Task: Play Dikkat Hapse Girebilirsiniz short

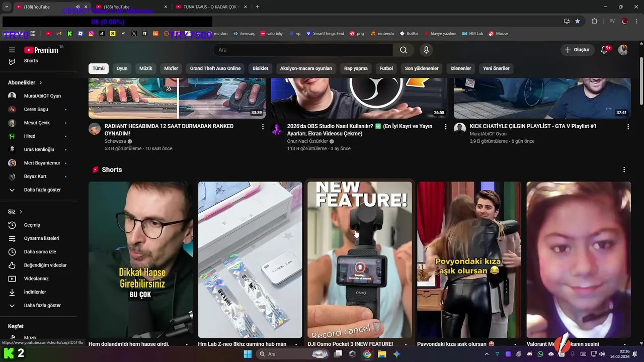Action: point(141,259)
